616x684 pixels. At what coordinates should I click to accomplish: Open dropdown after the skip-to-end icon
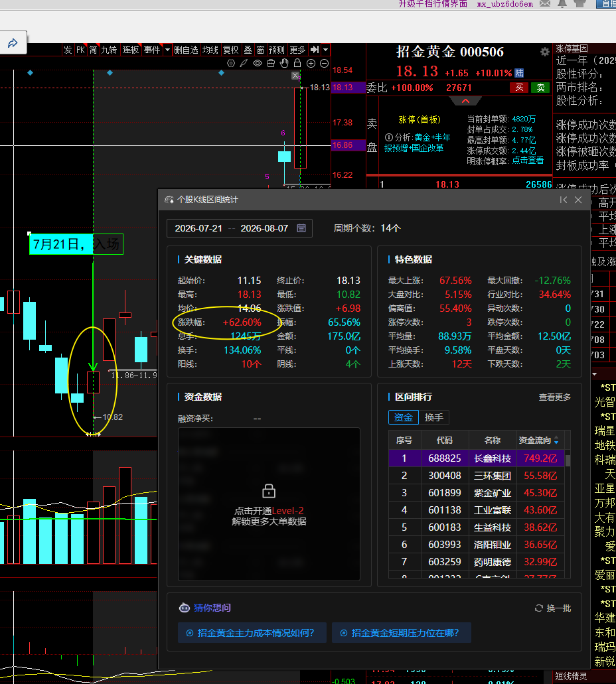[325, 50]
